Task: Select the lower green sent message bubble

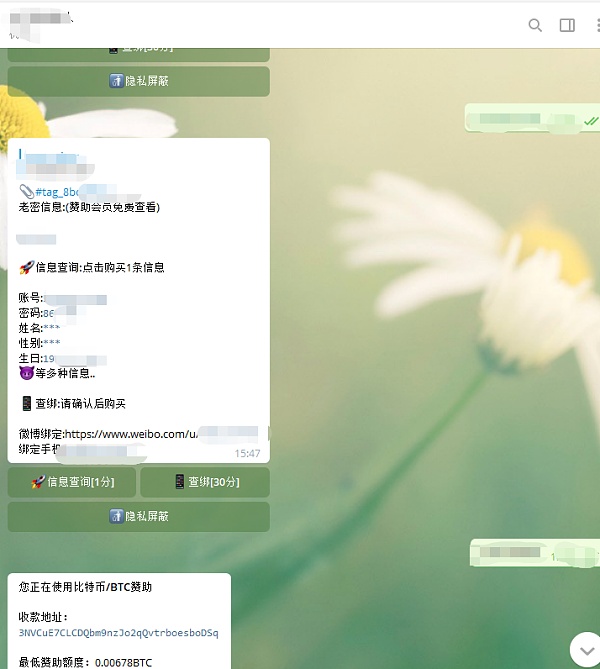Action: (535, 553)
